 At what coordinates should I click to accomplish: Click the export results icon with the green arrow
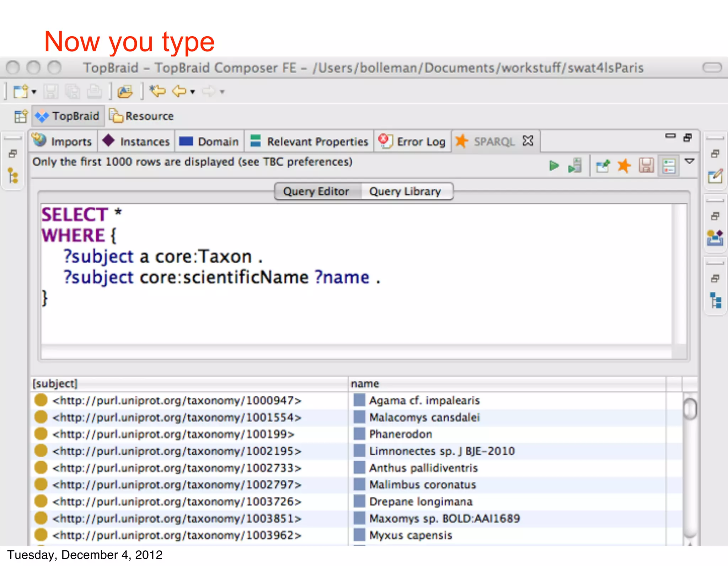click(603, 166)
